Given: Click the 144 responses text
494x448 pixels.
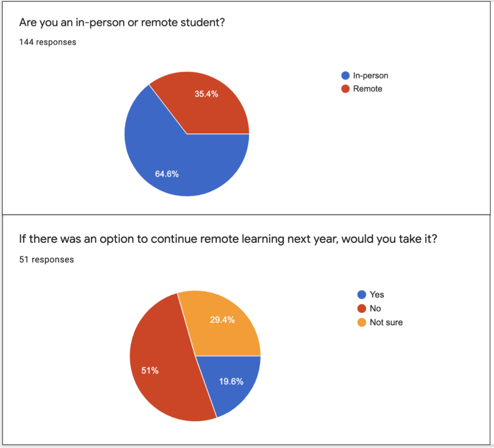Looking at the screenshot, I should pyautogui.click(x=48, y=42).
